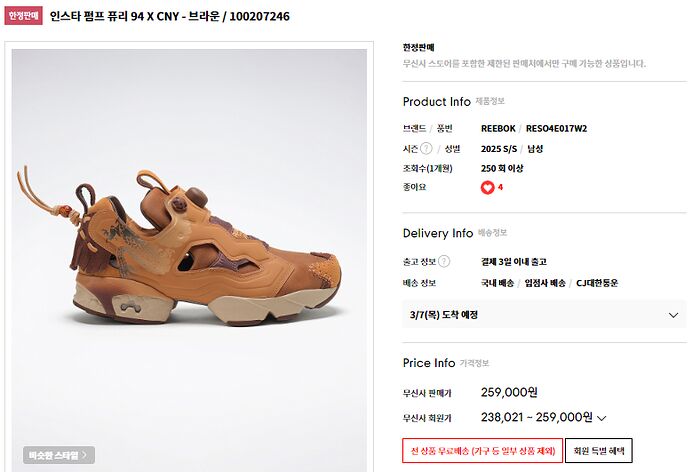Click the season help question mark icon
The height and width of the screenshot is (472, 700).
click(x=426, y=148)
